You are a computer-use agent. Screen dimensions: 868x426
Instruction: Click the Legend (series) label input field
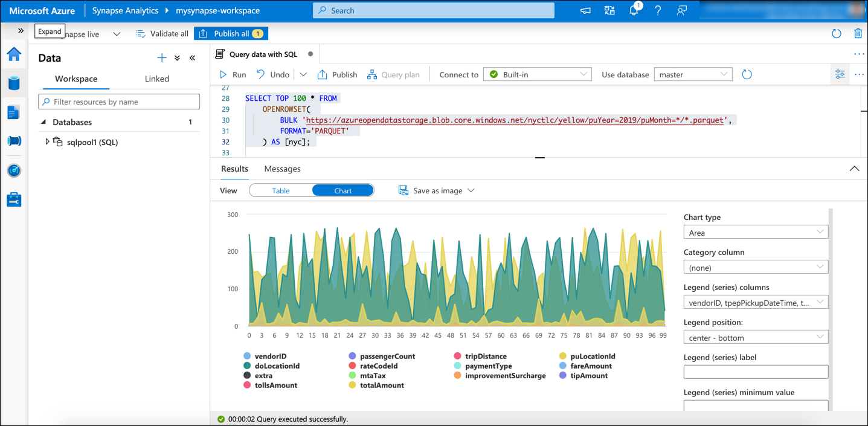[756, 372]
